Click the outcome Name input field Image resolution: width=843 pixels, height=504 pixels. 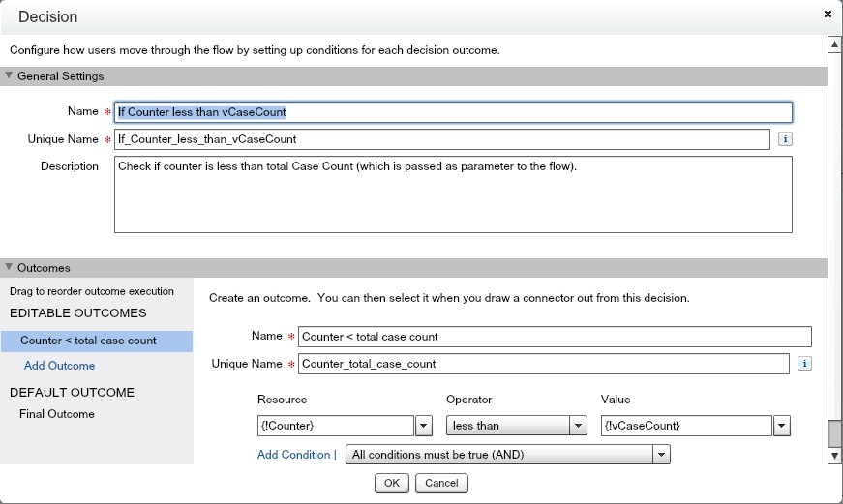click(x=555, y=337)
